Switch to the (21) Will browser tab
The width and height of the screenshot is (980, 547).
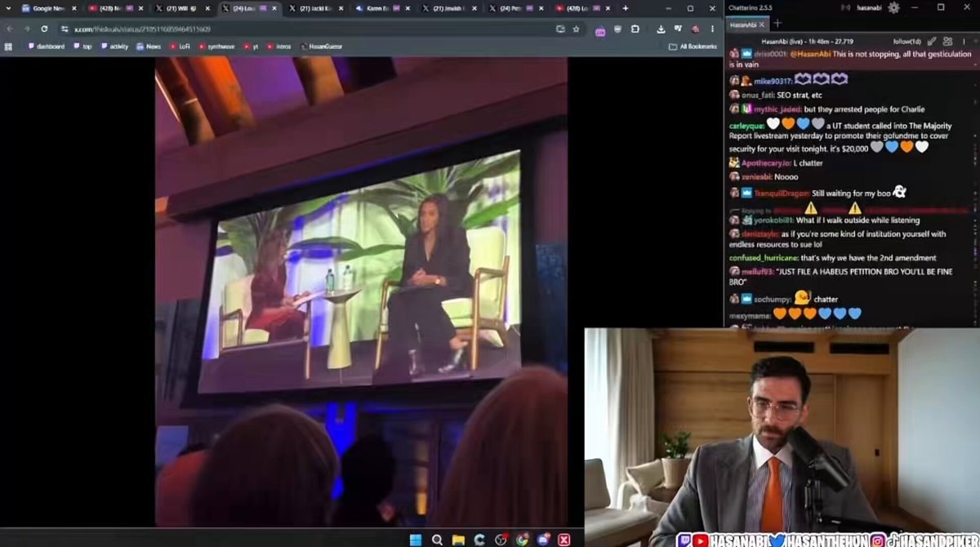point(182,8)
